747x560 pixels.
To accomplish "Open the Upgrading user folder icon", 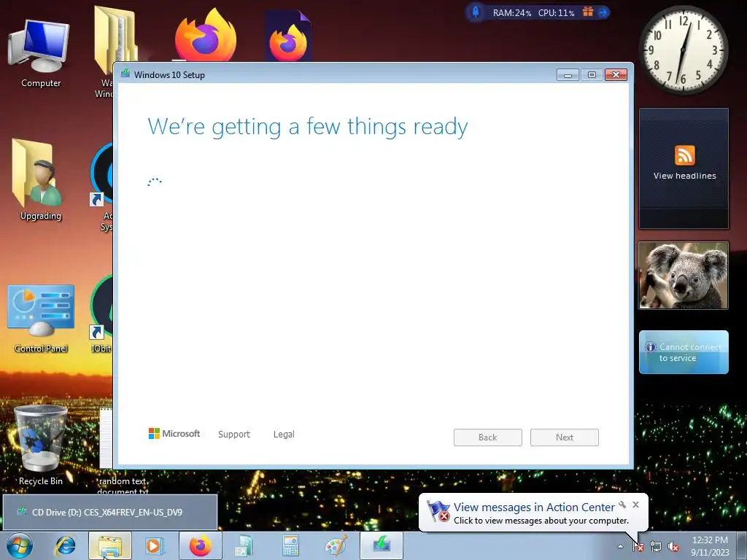I will [40, 180].
